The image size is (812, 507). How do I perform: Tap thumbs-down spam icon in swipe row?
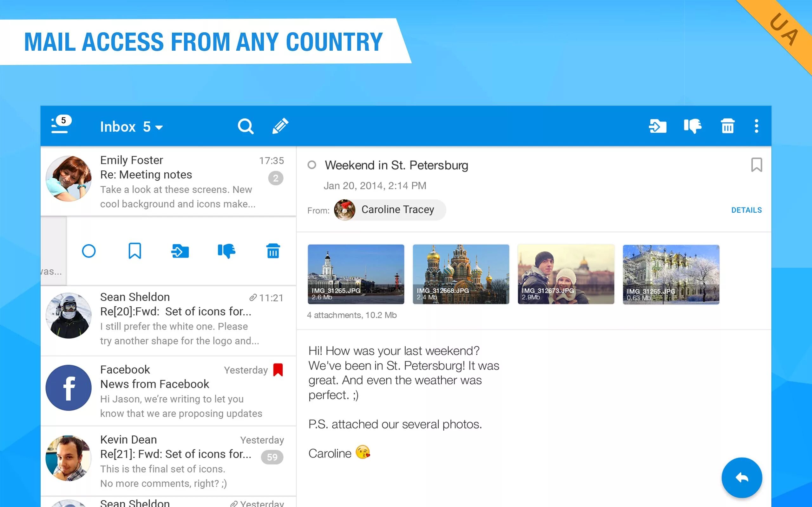tap(226, 251)
